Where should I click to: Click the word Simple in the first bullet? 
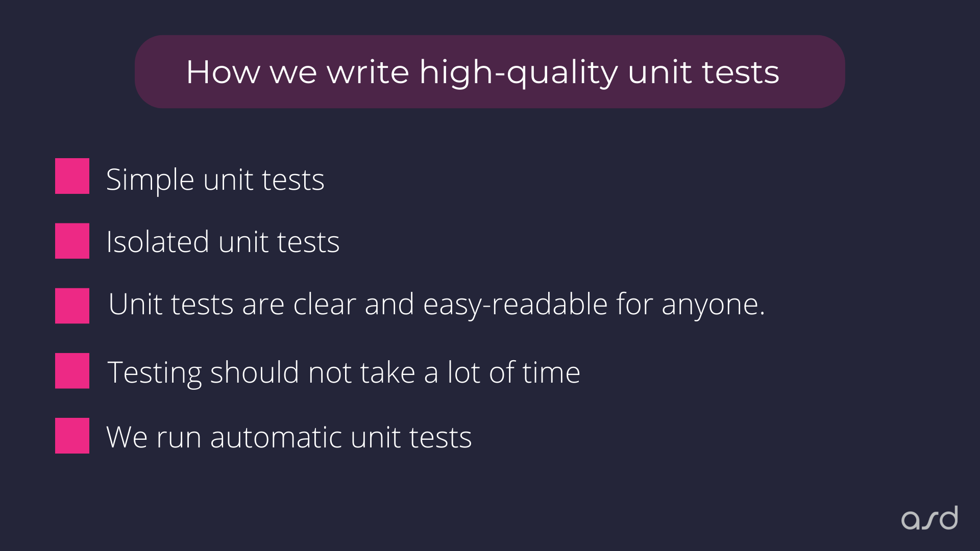click(150, 180)
